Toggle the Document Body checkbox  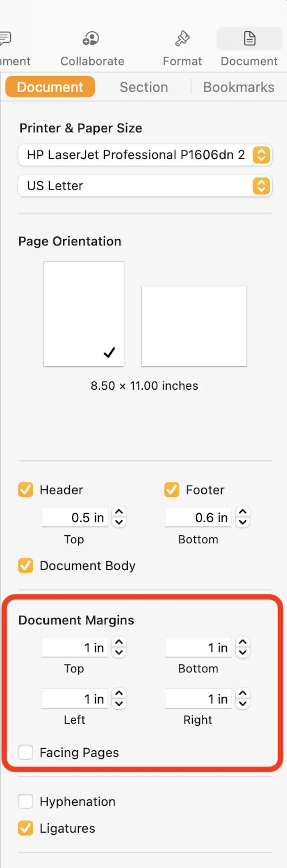click(26, 566)
